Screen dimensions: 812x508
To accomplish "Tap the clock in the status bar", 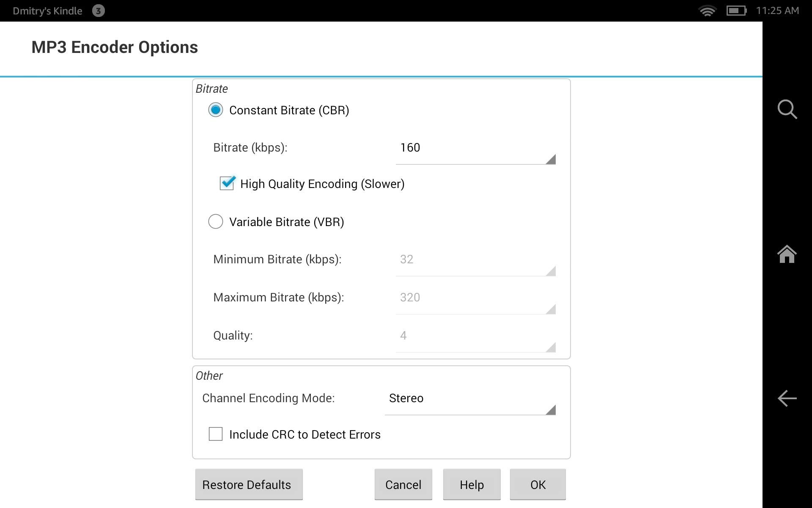I will coord(778,11).
